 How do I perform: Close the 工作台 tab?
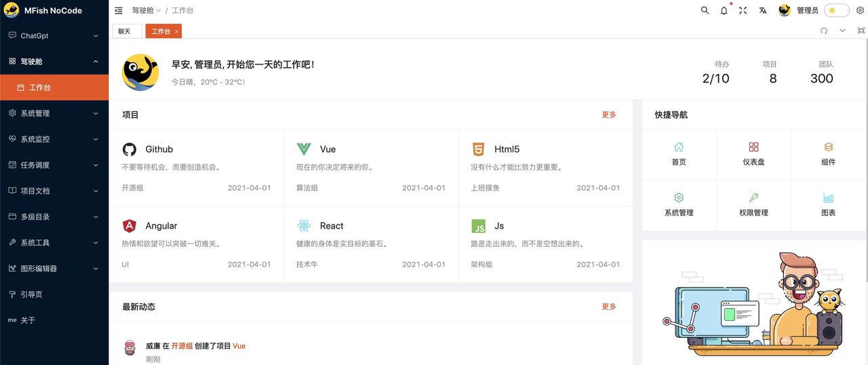click(x=176, y=32)
